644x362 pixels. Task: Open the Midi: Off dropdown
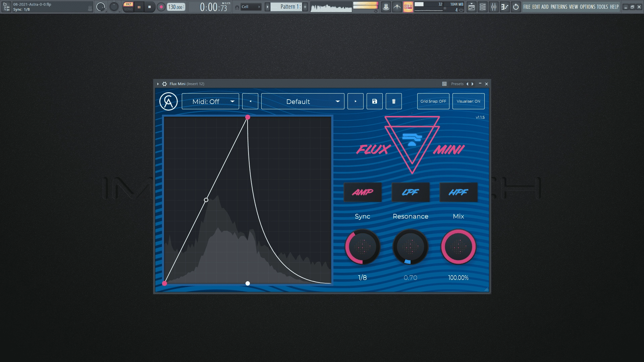pyautogui.click(x=210, y=101)
